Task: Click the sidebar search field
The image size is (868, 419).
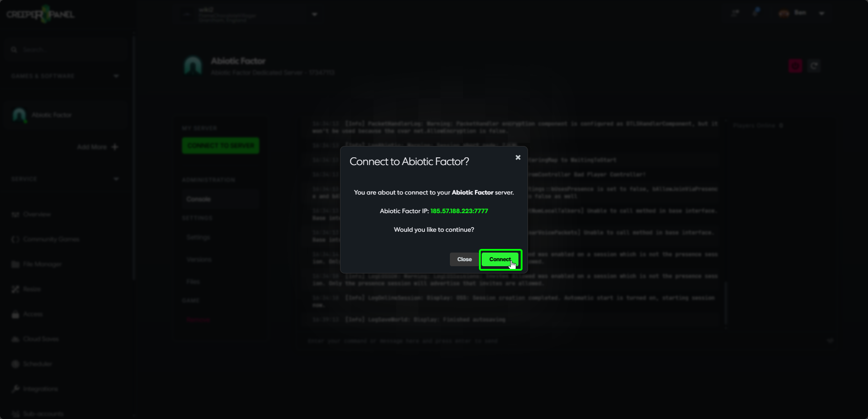Action: [x=66, y=49]
